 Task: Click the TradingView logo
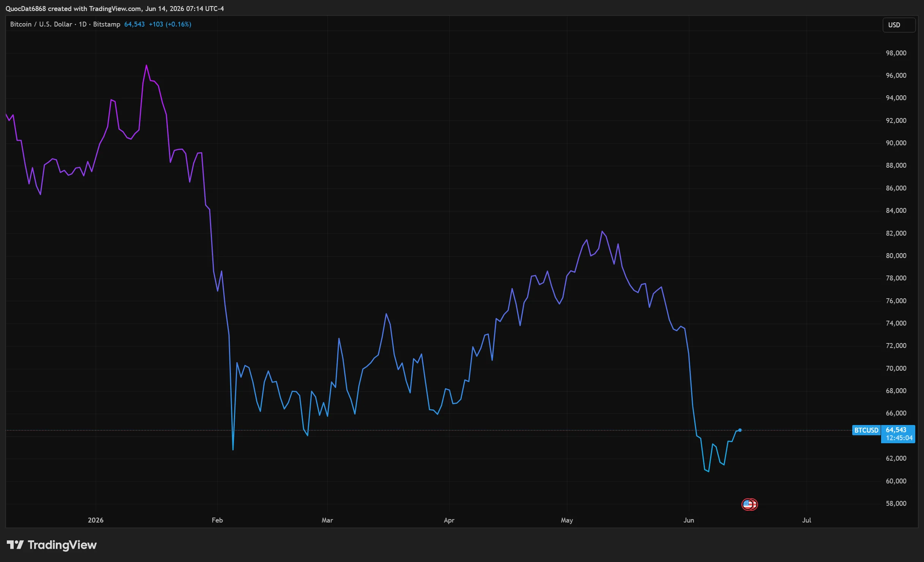(x=52, y=545)
